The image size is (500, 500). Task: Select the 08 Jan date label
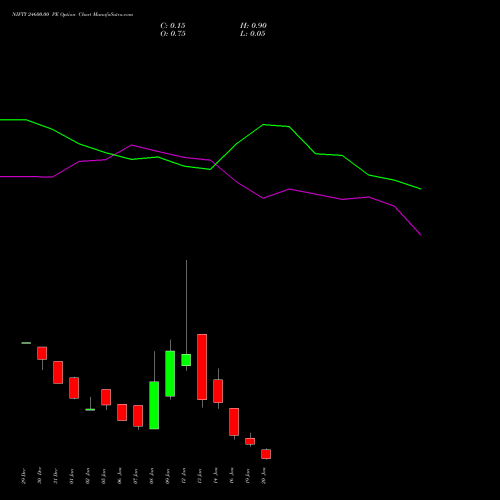(152, 476)
